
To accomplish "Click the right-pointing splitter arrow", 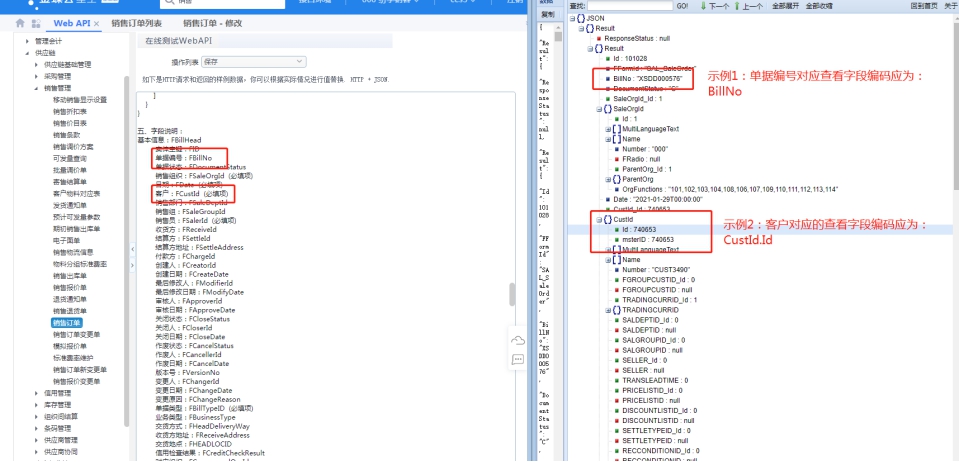I will click(133, 265).
